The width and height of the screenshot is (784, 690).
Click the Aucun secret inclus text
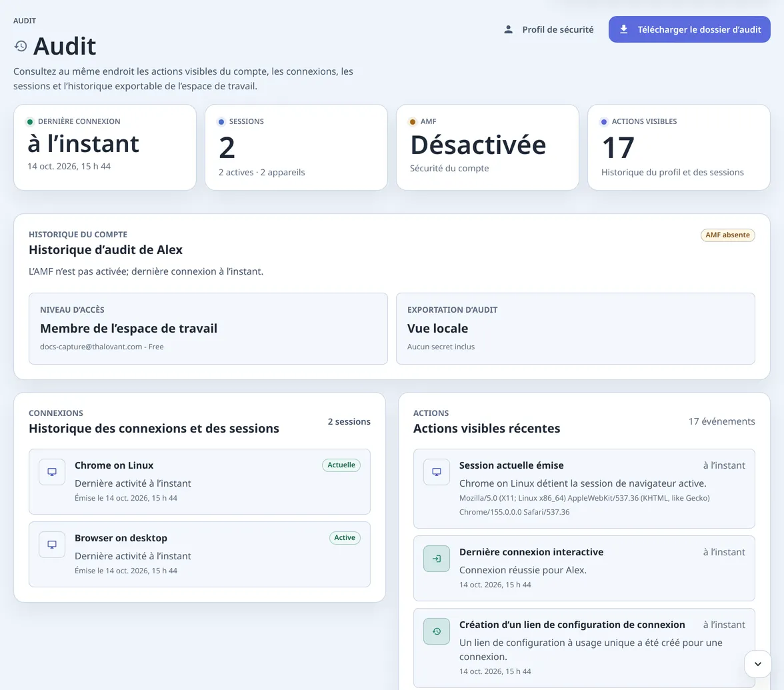coord(441,347)
